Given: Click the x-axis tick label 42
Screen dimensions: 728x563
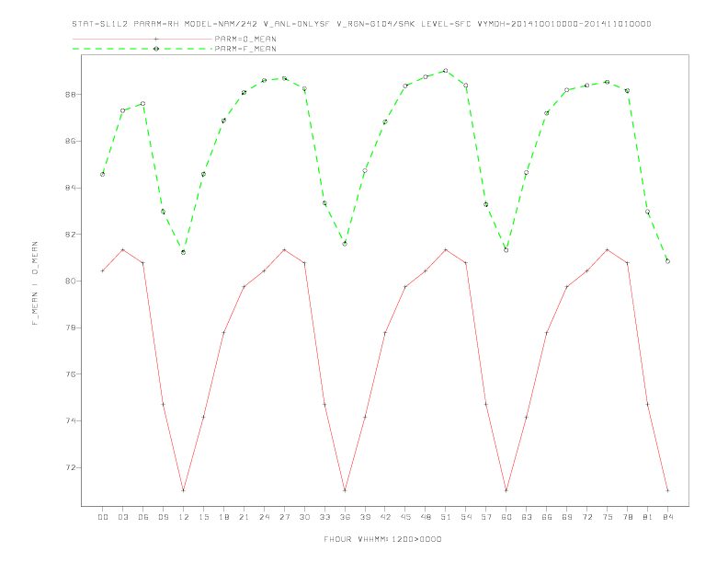Looking at the screenshot, I should coord(385,517).
